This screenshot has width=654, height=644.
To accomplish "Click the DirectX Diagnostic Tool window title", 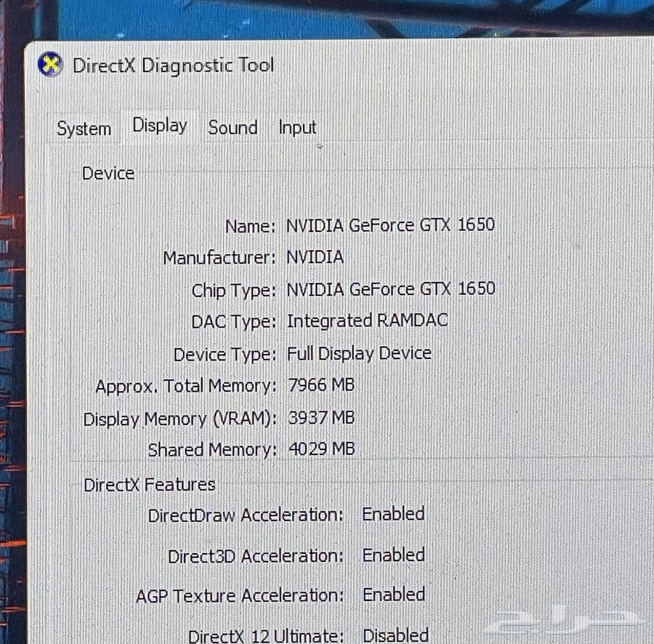I will click(173, 65).
